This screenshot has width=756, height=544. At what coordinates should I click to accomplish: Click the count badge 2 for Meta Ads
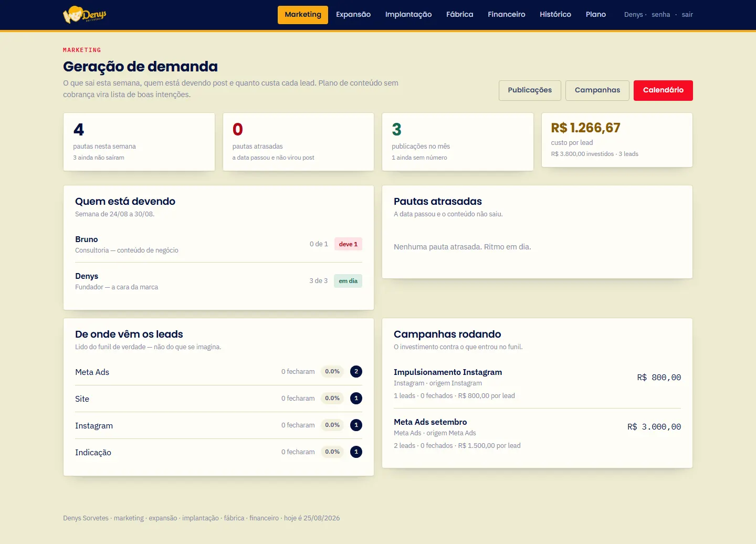[356, 372]
